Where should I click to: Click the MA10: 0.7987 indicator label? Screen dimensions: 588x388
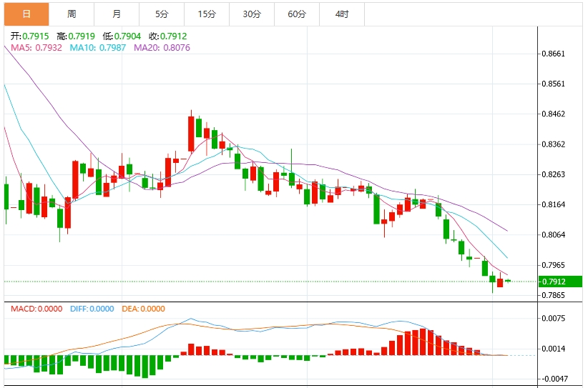[98, 48]
